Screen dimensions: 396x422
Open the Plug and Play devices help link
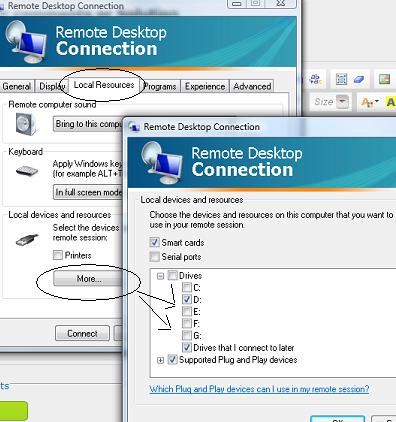point(259,389)
